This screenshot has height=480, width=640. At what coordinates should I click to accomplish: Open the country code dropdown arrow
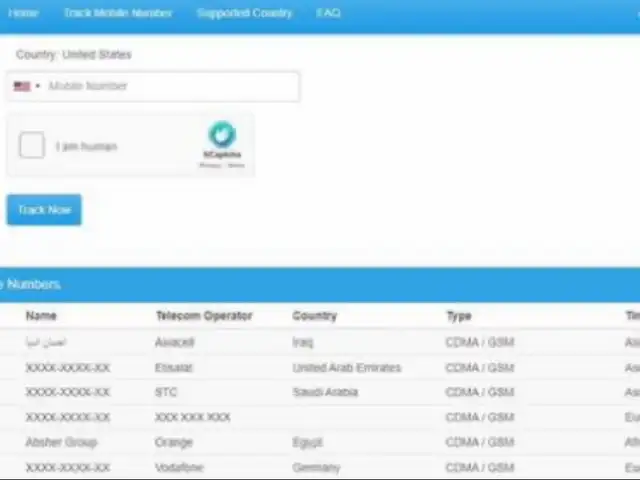pyautogui.click(x=38, y=86)
